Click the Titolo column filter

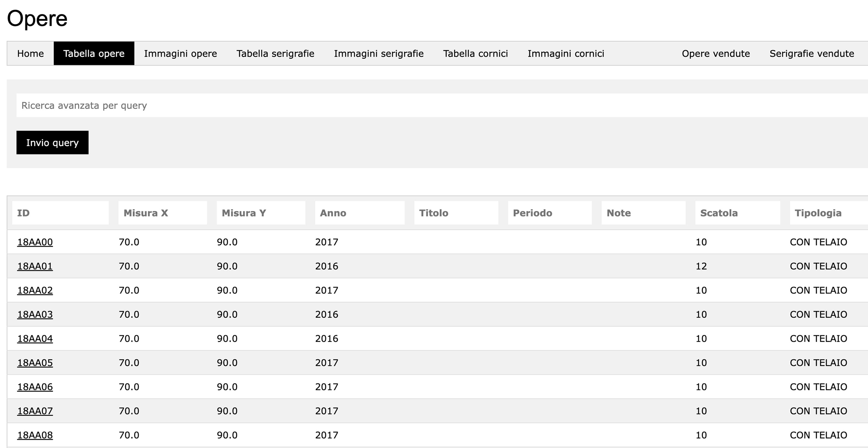click(456, 213)
